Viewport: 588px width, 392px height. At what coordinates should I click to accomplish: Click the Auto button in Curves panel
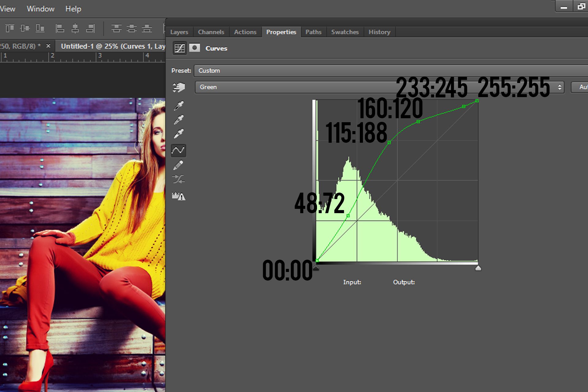(582, 87)
